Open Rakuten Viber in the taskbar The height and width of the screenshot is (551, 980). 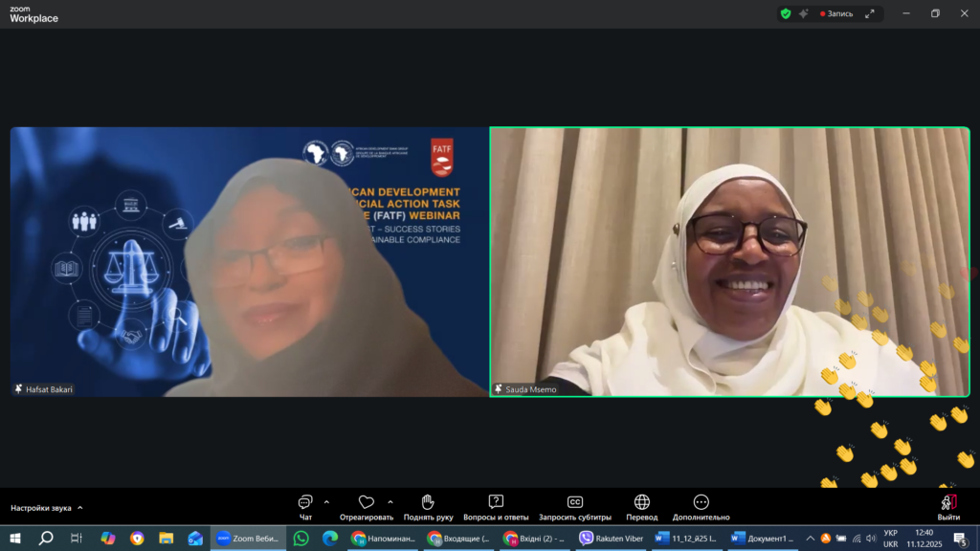tap(611, 539)
